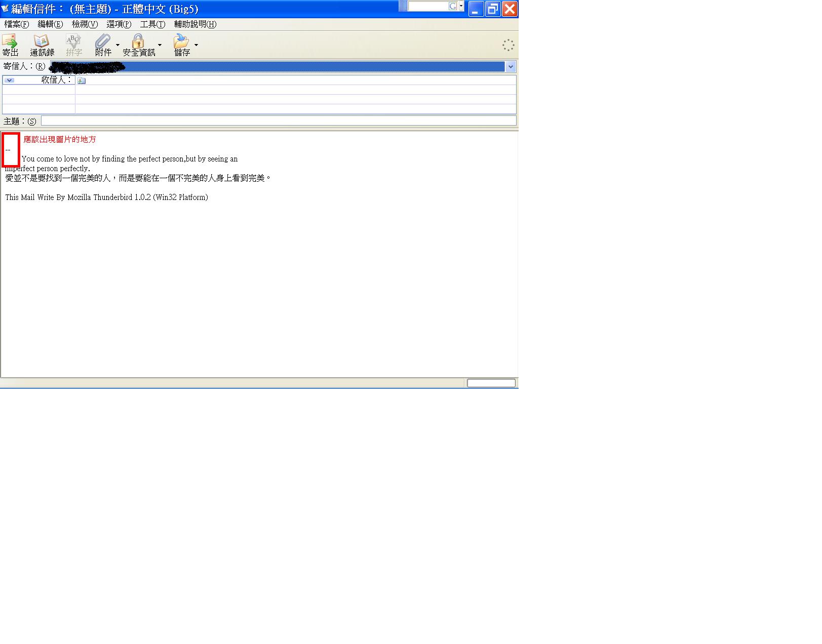Screen dimensions: 822x644
Task: Click the search box in the title bar
Action: 428,6
